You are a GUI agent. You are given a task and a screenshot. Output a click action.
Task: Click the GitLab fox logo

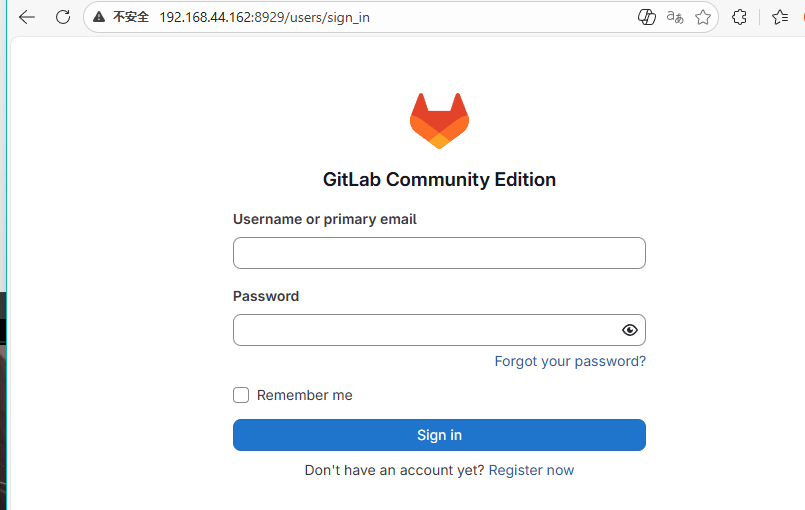(439, 121)
